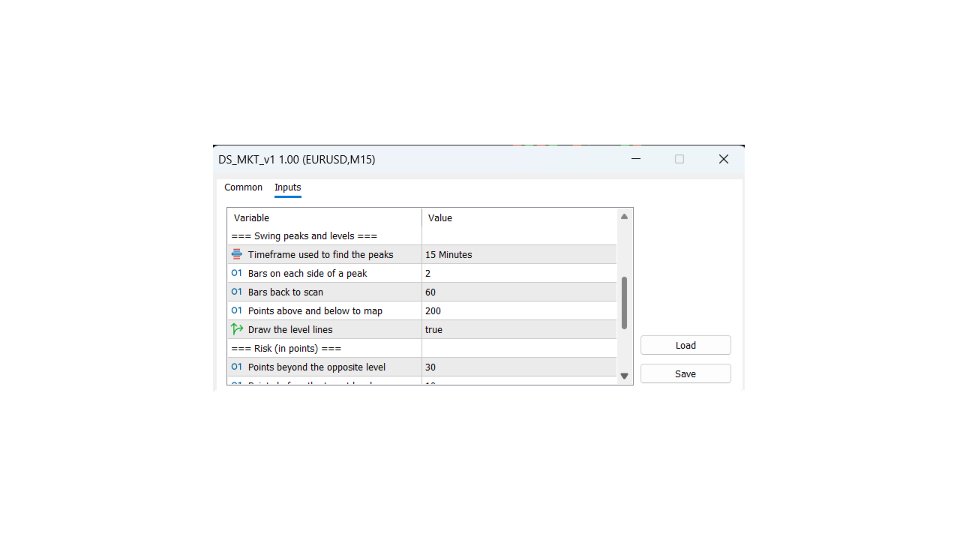The height and width of the screenshot is (540, 960).
Task: Edit the value '60' for Bars back to scan
Action: 519,292
